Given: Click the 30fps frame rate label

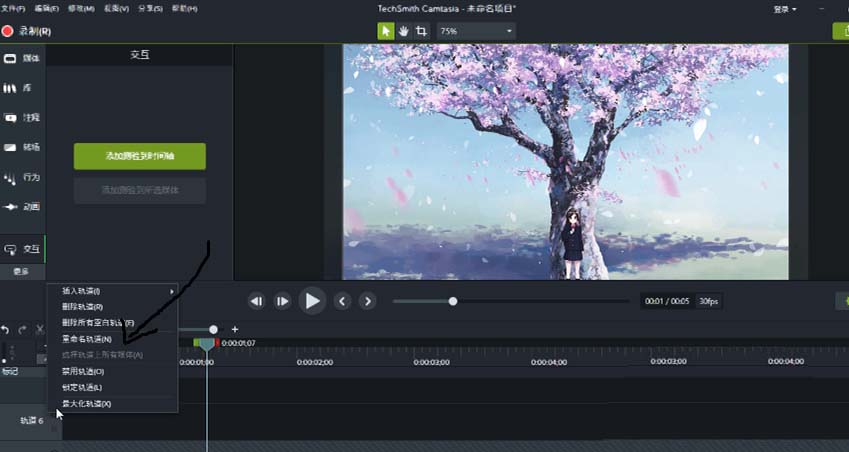Looking at the screenshot, I should point(709,301).
